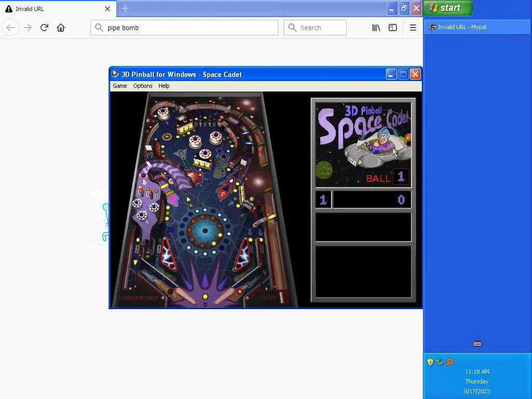The height and width of the screenshot is (399, 532).
Task: Click the on-screen keyboard icon on taskbar
Action: pos(477,344)
